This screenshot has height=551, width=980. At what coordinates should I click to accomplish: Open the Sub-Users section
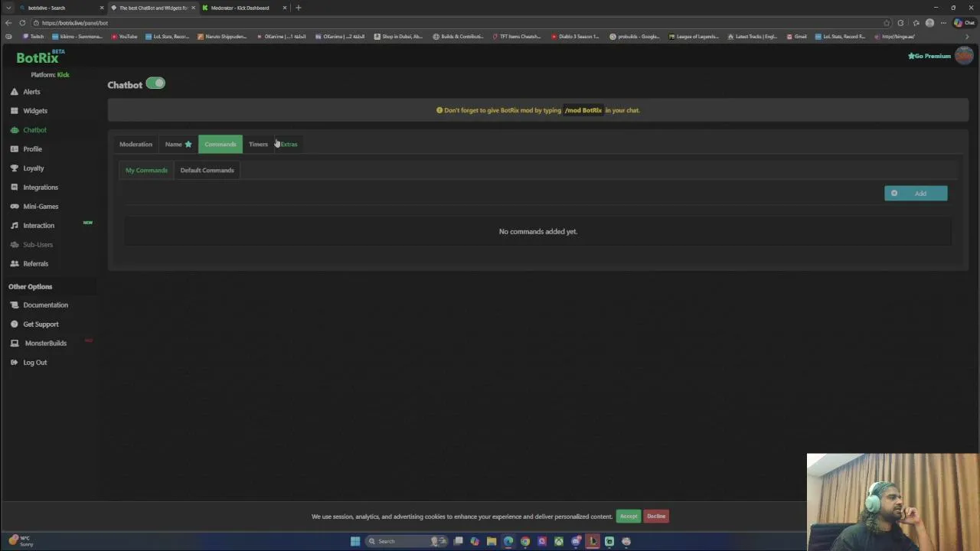pos(31,245)
